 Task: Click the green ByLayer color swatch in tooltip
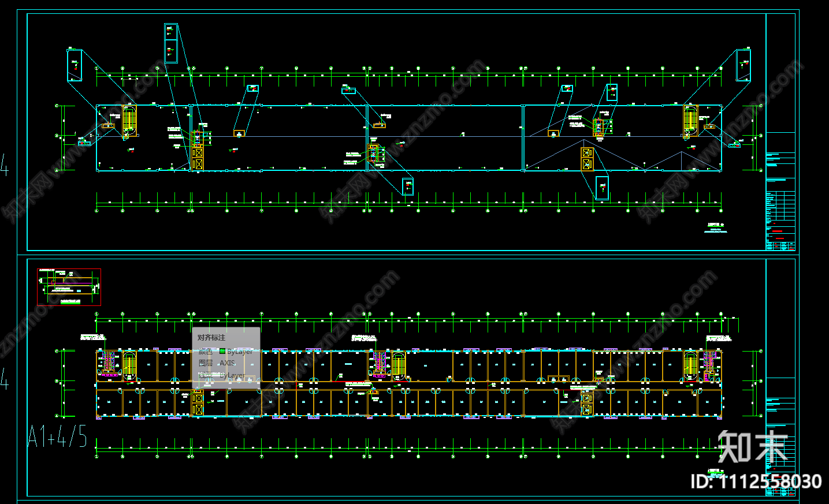pyautogui.click(x=222, y=351)
